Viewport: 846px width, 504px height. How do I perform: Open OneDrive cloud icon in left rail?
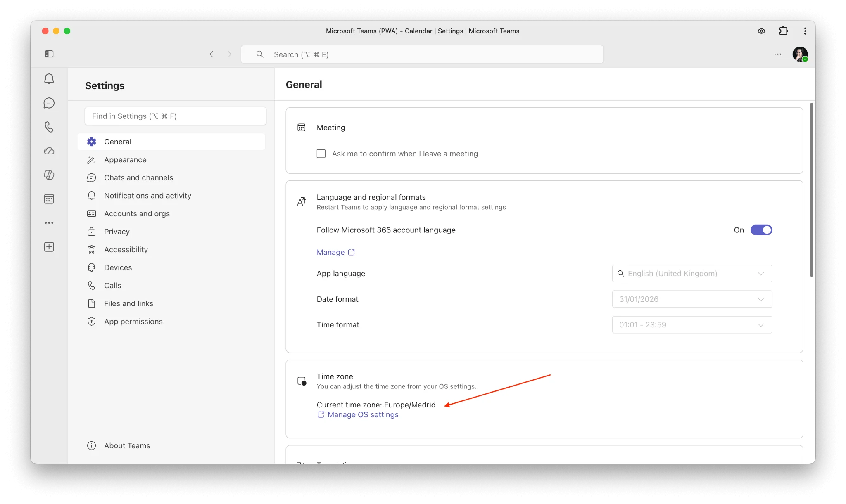click(x=49, y=151)
